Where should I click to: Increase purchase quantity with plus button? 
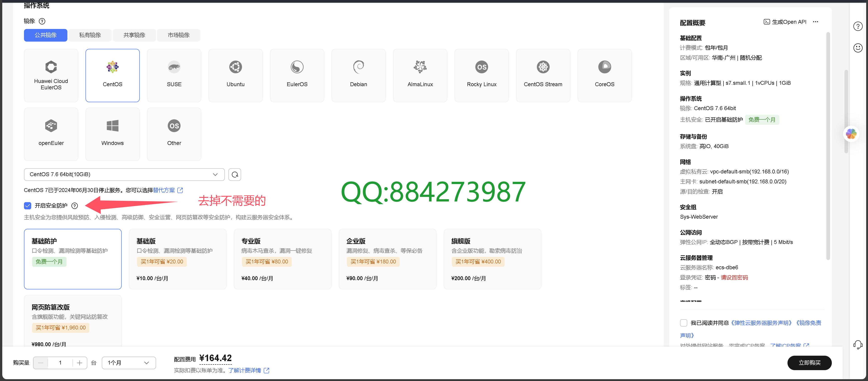tap(80, 363)
